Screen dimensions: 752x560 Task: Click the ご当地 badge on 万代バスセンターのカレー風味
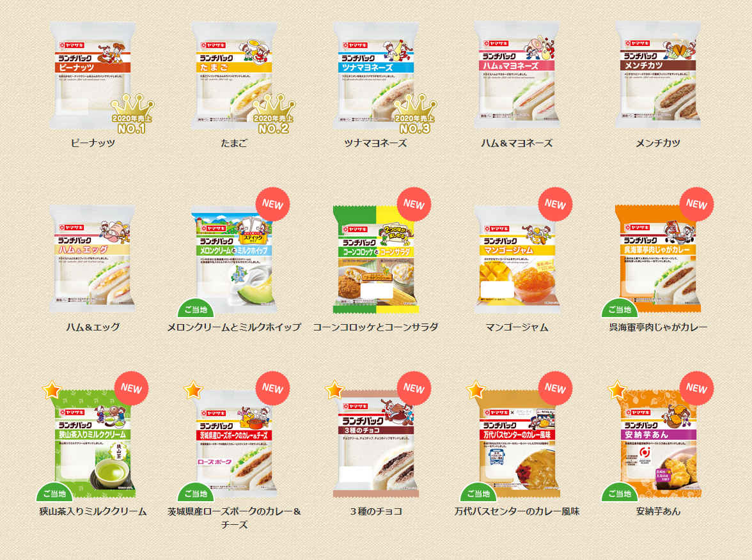pos(478,492)
